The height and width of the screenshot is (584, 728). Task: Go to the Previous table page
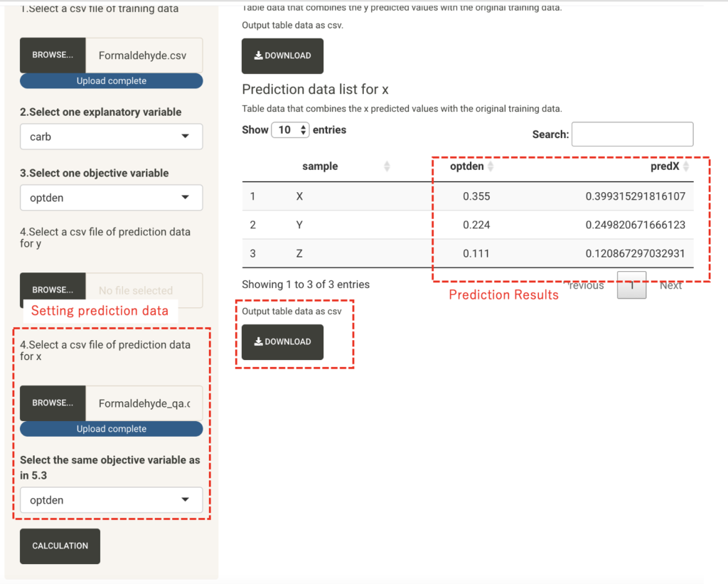[x=585, y=285]
